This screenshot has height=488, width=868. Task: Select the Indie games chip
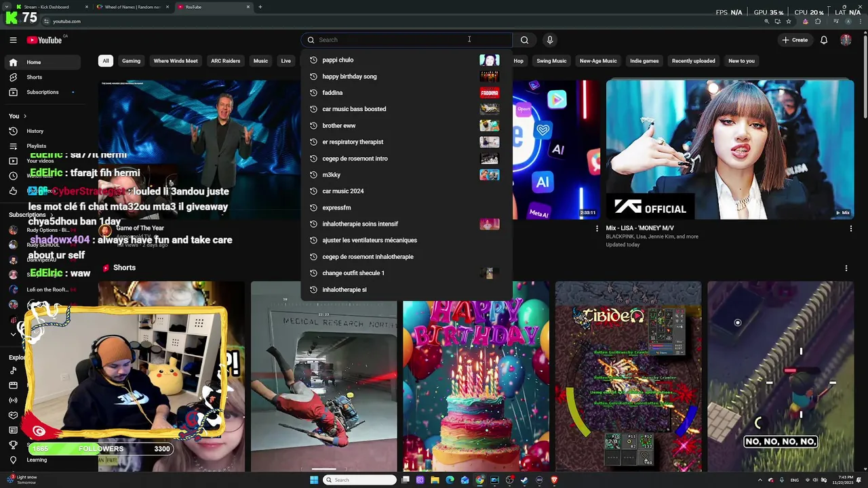click(x=644, y=61)
